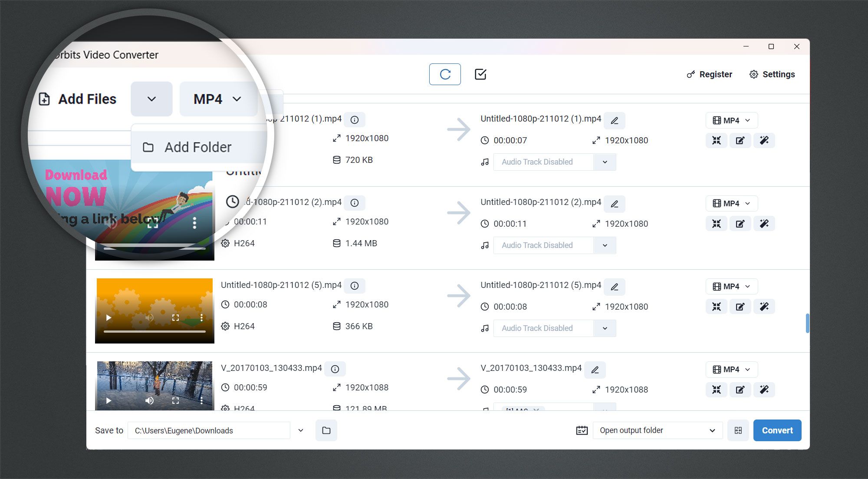This screenshot has height=479, width=868.
Task: Click the scissors/trim icon for file 2
Action: pyautogui.click(x=717, y=224)
